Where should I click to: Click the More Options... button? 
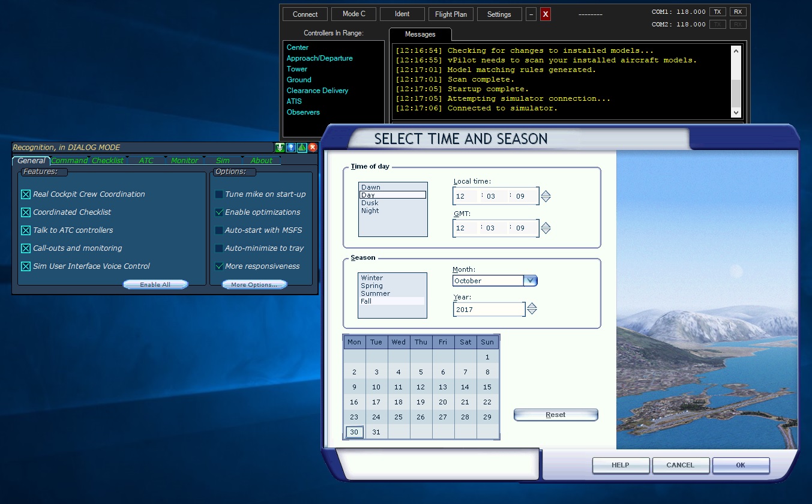click(254, 284)
